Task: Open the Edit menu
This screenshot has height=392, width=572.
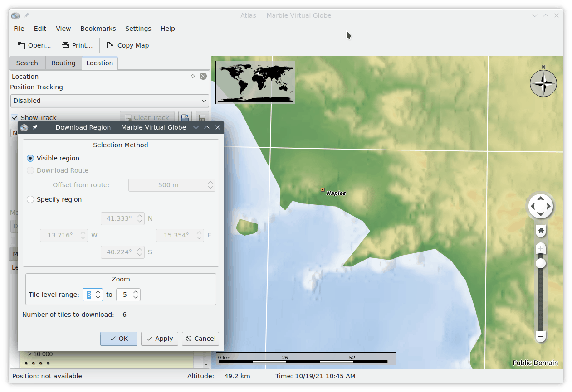Action: (x=40, y=29)
